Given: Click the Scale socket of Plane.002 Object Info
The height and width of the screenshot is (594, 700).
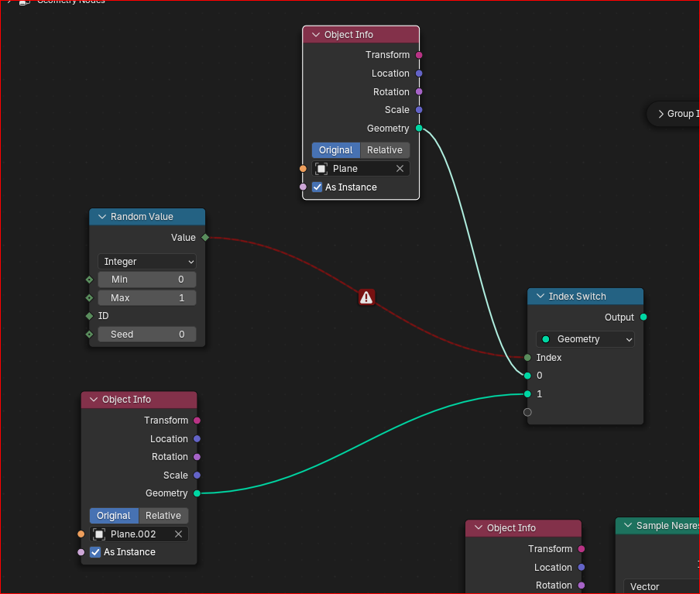Looking at the screenshot, I should click(x=197, y=476).
